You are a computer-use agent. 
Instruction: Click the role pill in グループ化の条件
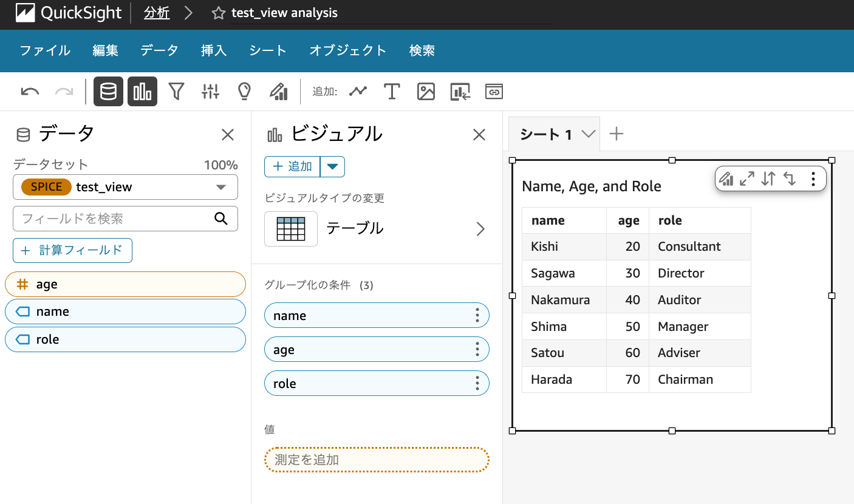[377, 383]
